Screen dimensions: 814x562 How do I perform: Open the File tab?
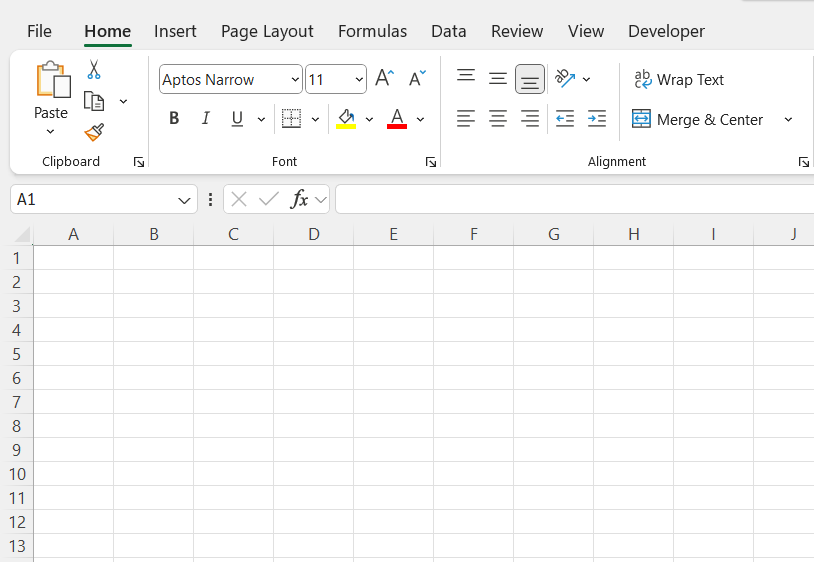click(x=39, y=31)
